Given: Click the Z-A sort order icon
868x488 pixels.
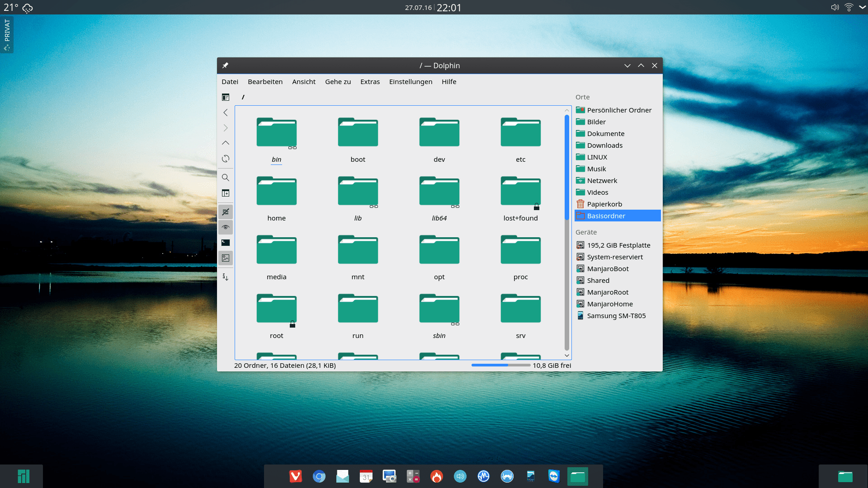Looking at the screenshot, I should tap(226, 277).
